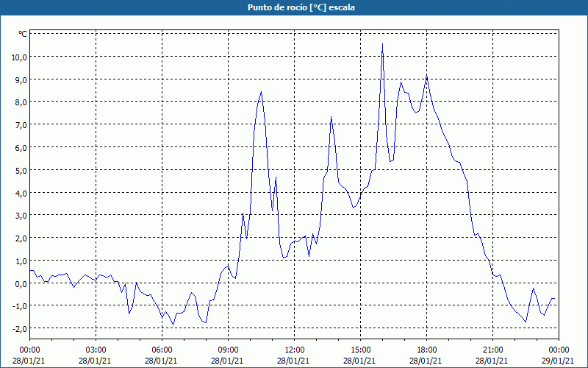
Task: Click the 9,0 y-axis value
Action: tap(21, 79)
